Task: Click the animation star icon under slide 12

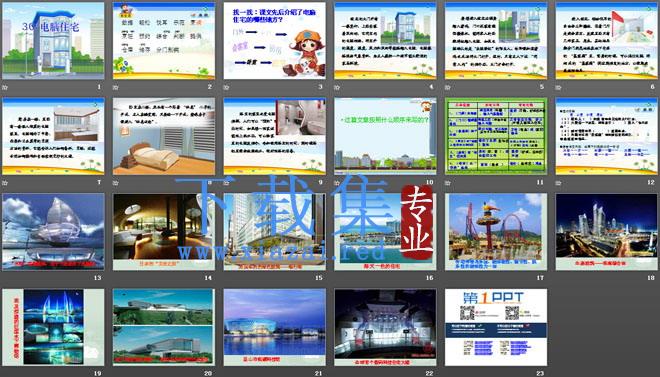Action: [559, 183]
